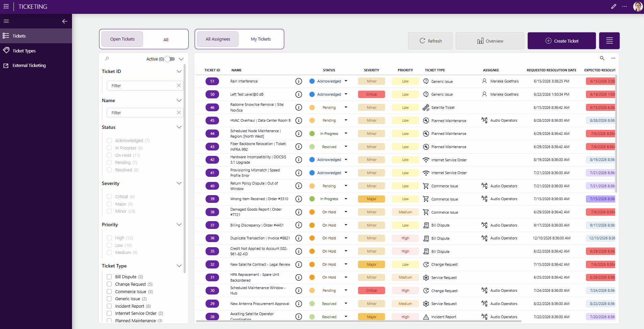Click Incident Report warning icon for ticket 28
This screenshot has height=329, width=644.
tap(426, 317)
